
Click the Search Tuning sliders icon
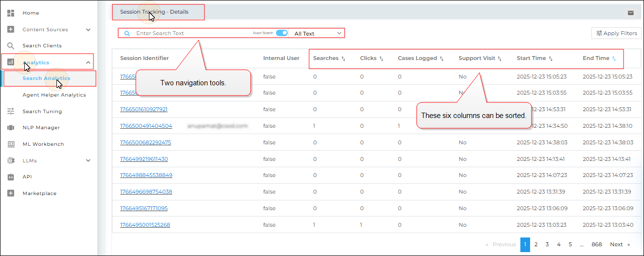pos(11,111)
